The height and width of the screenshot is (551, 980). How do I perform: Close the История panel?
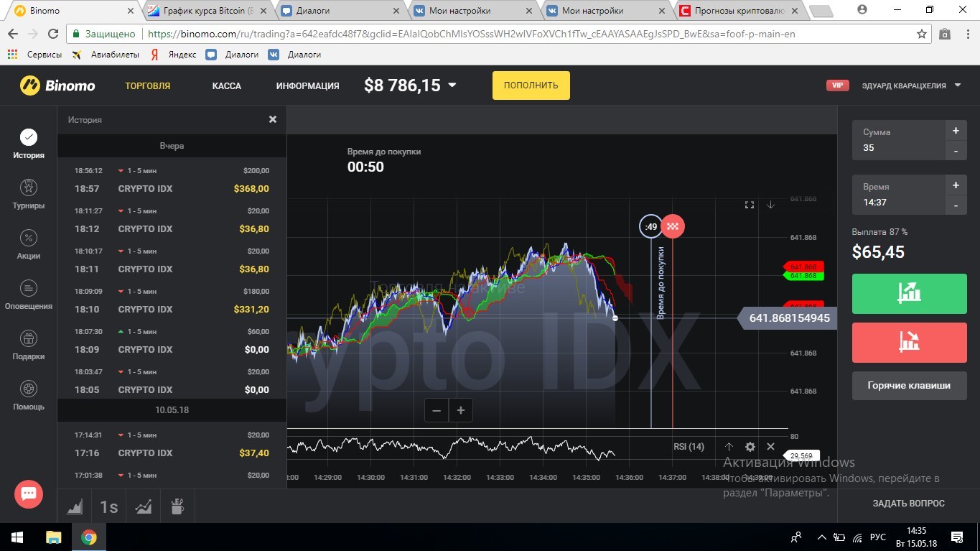click(x=273, y=119)
